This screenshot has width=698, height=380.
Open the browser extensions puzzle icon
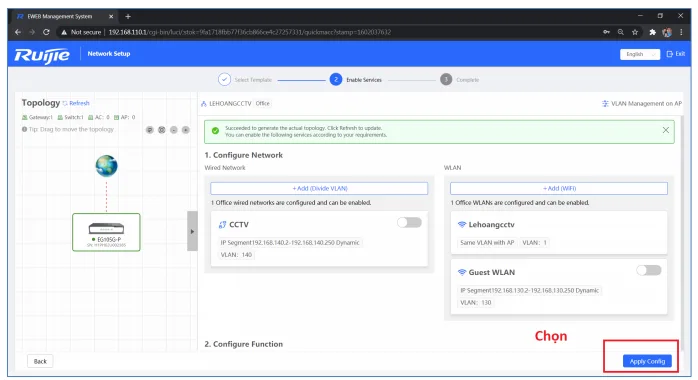[653, 32]
